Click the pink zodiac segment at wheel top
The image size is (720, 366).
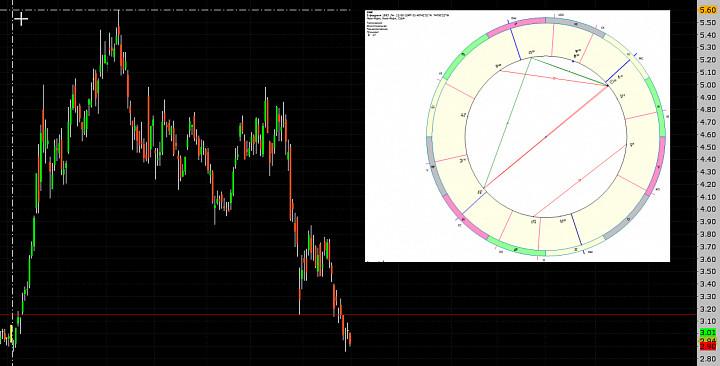(515, 24)
